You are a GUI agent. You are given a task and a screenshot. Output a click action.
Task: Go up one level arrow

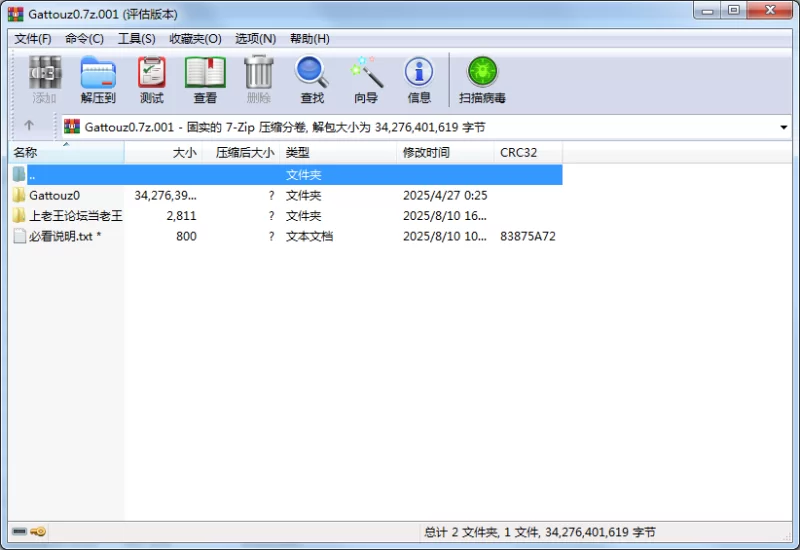(29, 125)
